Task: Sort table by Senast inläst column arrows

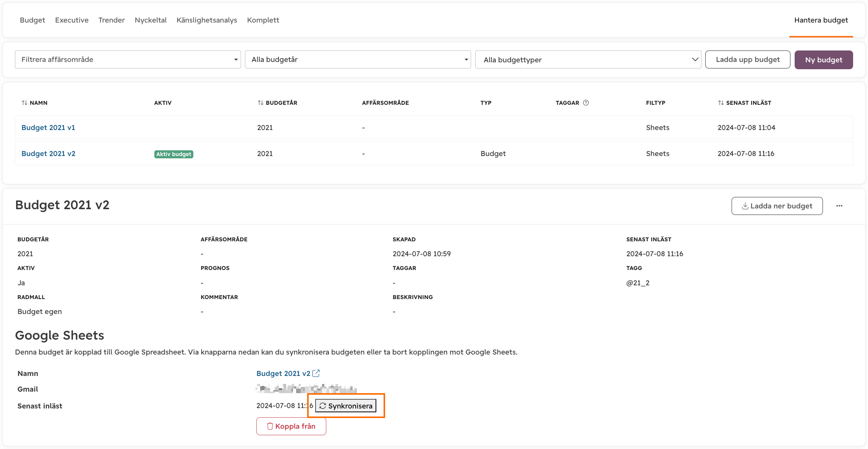Action: 721,102
